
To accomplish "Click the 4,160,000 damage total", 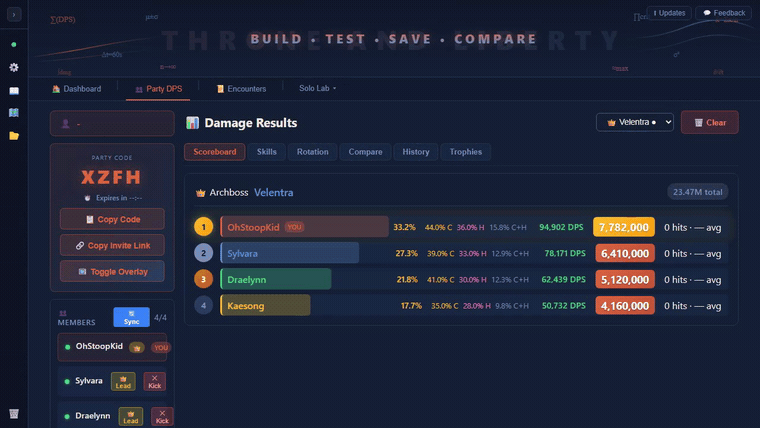I will point(625,305).
